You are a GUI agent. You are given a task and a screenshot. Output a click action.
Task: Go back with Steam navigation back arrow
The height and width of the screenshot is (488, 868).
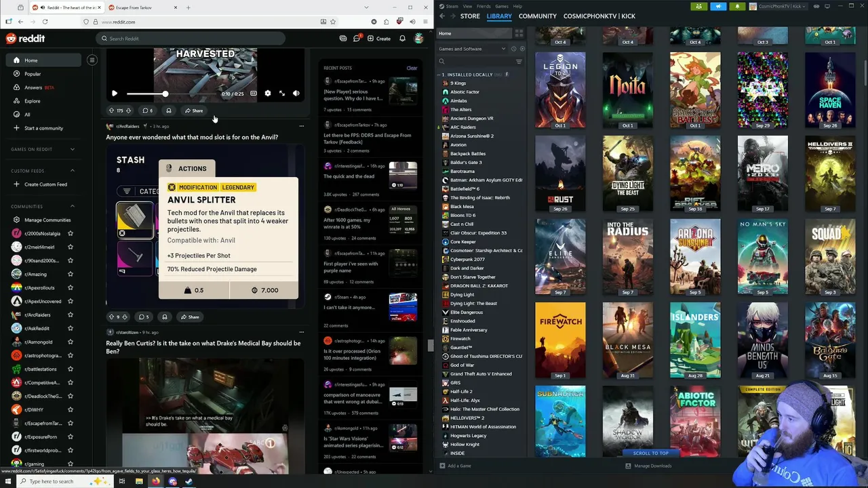click(x=442, y=16)
